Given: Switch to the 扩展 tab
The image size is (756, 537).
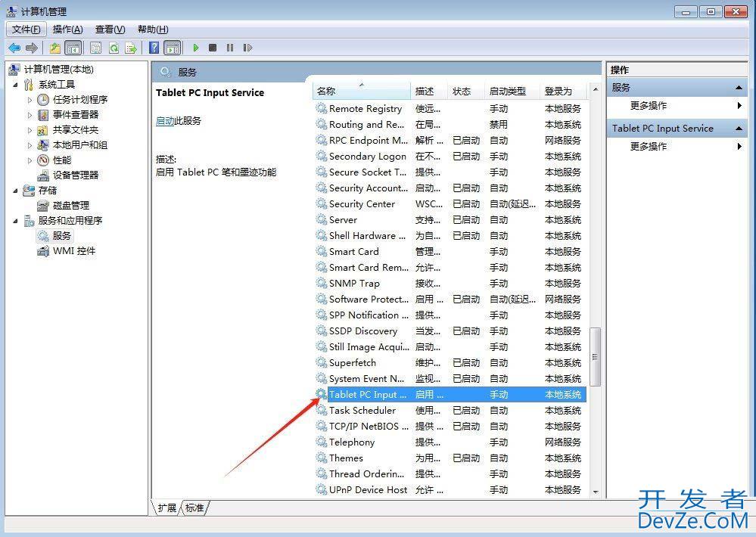Looking at the screenshot, I should tap(166, 508).
